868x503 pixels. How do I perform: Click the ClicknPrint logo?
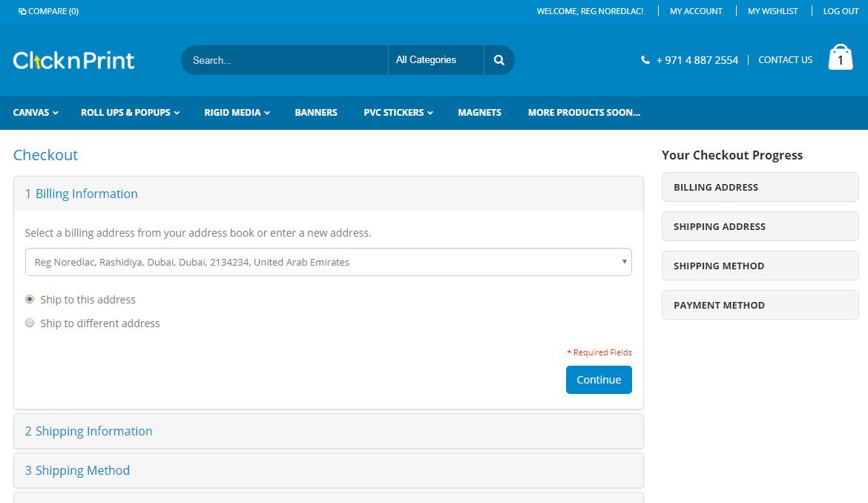point(74,60)
